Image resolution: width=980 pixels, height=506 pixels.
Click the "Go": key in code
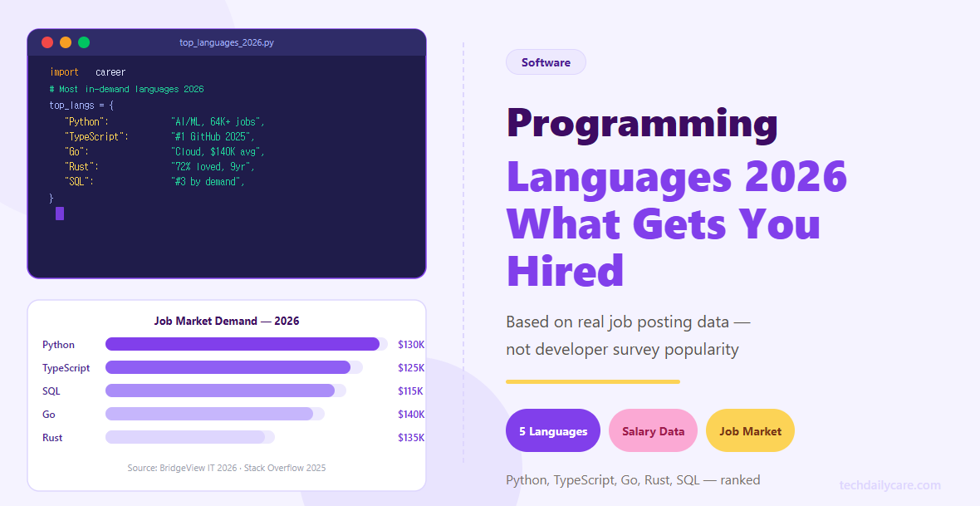click(76, 151)
